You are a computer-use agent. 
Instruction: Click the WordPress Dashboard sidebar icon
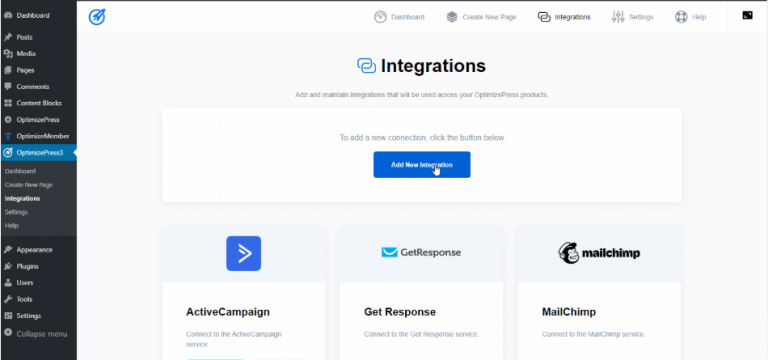point(8,15)
